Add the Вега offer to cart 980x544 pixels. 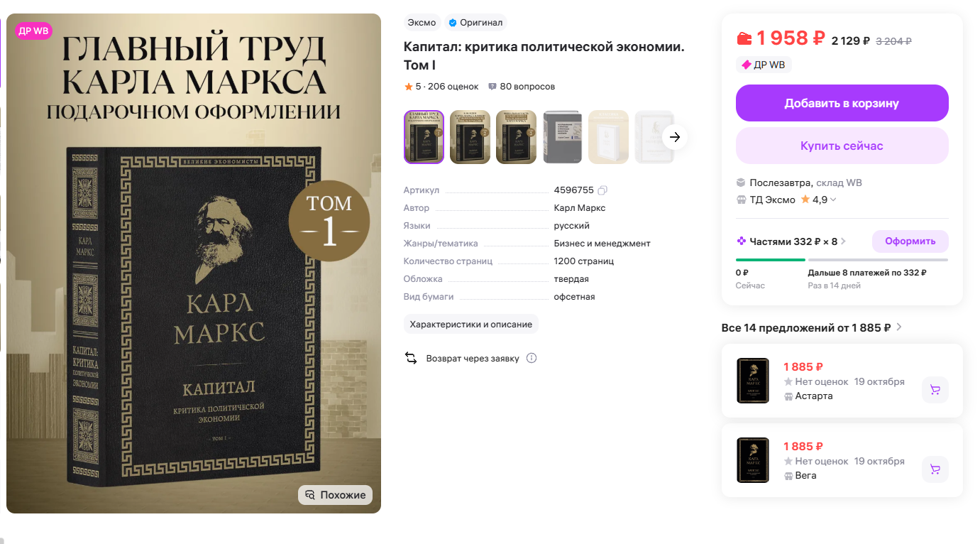[x=935, y=469]
